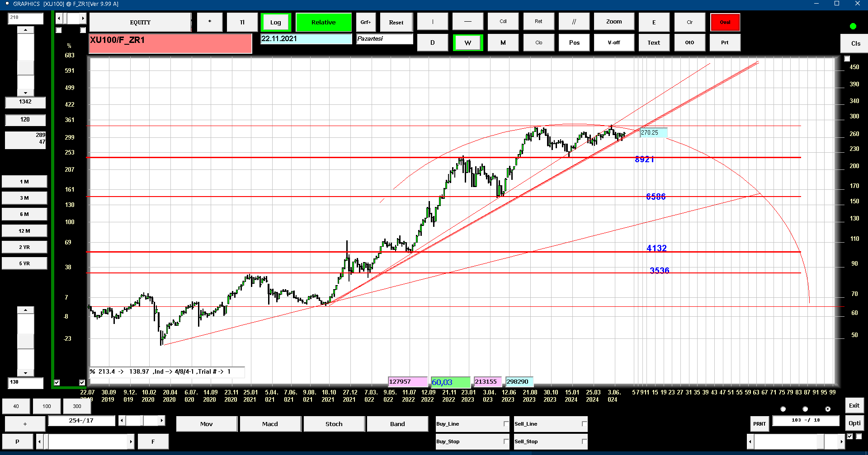Click the red Oval drawing tool
This screenshot has height=455, width=868.
tap(725, 22)
